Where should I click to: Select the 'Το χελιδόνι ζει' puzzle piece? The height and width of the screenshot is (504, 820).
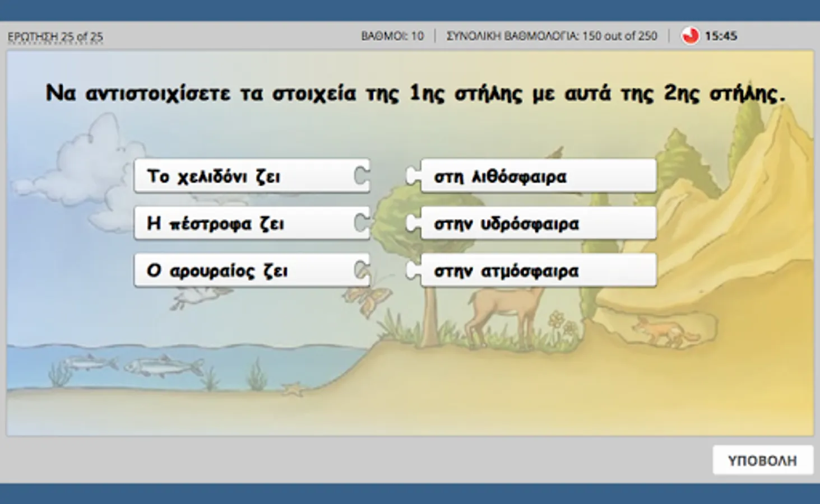tap(252, 176)
